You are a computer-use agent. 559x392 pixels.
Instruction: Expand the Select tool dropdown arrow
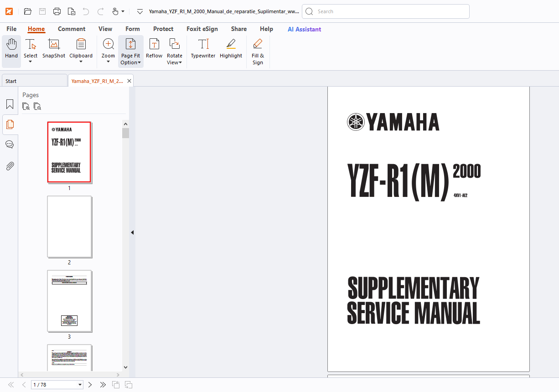31,62
